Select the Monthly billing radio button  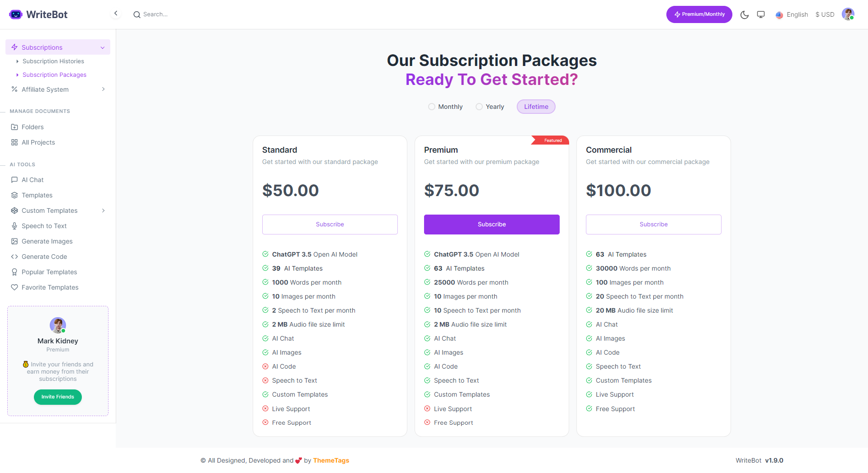[x=431, y=107]
